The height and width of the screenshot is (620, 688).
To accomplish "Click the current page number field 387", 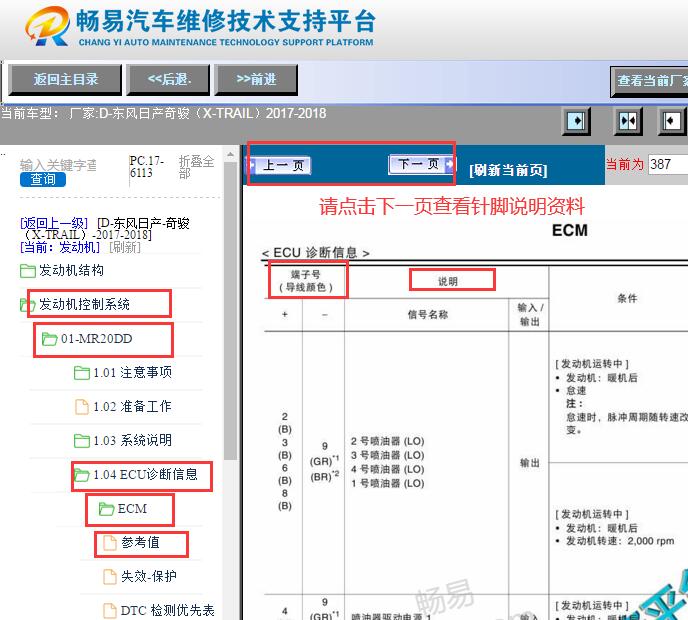I will point(668,164).
